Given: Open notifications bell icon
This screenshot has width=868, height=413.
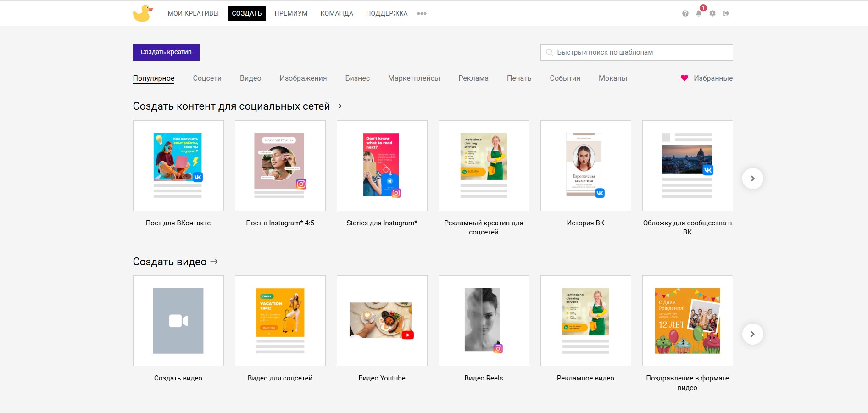Looking at the screenshot, I should click(699, 13).
